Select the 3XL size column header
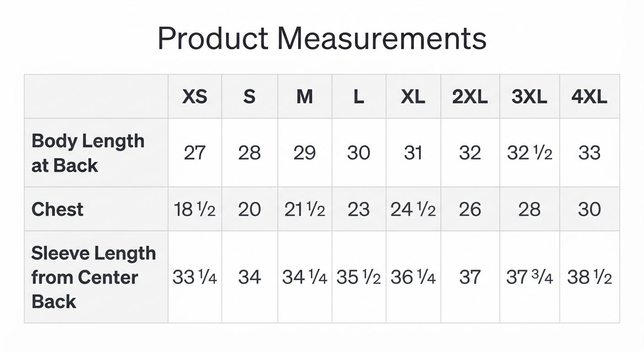 529,96
